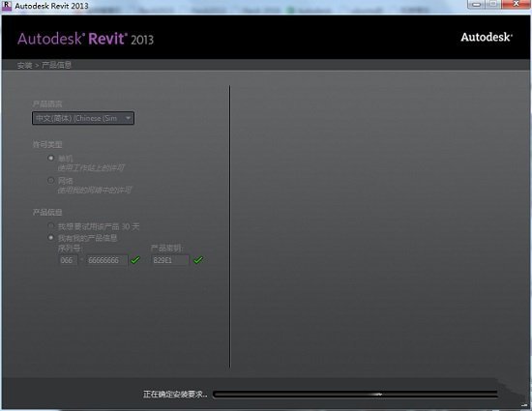Click 正在确定安装要求 status text
This screenshot has width=532, height=411.
click(175, 394)
